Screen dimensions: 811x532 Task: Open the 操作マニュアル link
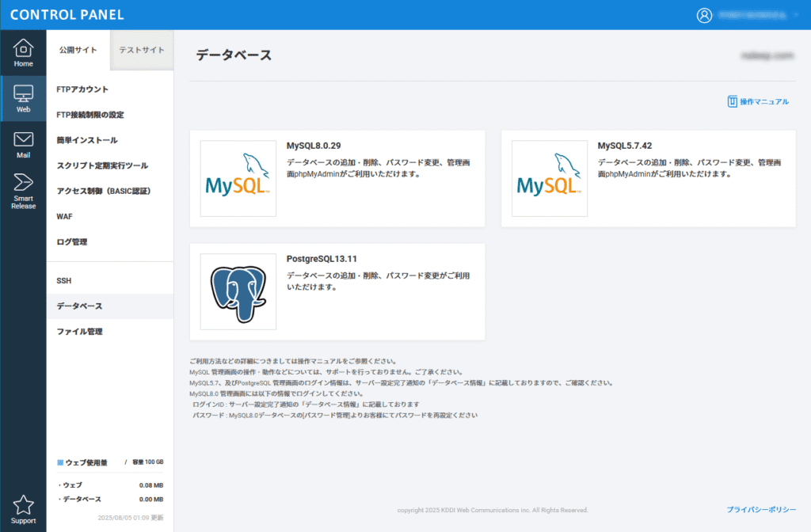coord(764,102)
